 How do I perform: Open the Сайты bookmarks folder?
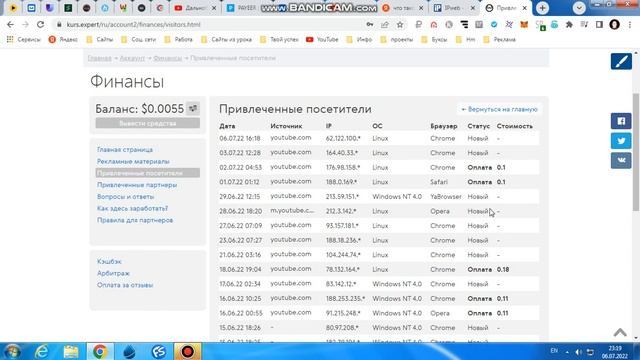(x=100, y=40)
